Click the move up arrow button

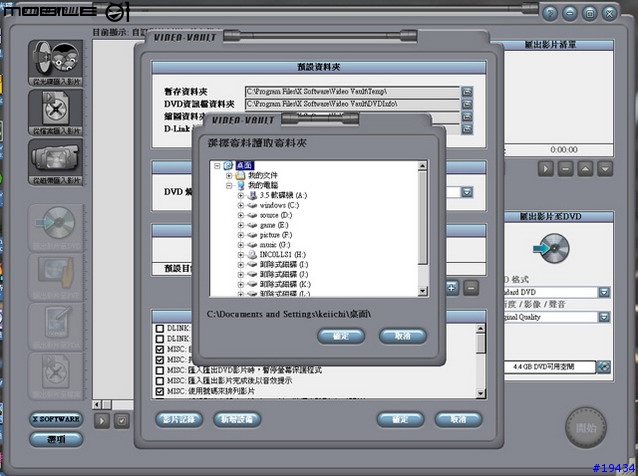[x=585, y=168]
